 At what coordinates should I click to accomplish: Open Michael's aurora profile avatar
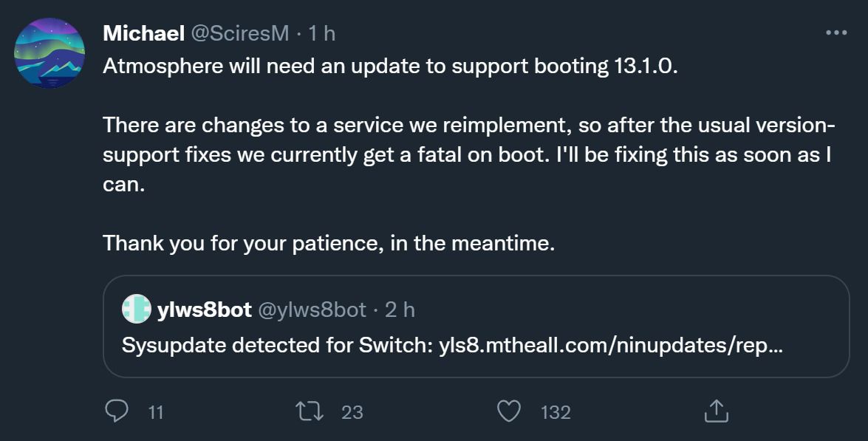click(x=50, y=53)
